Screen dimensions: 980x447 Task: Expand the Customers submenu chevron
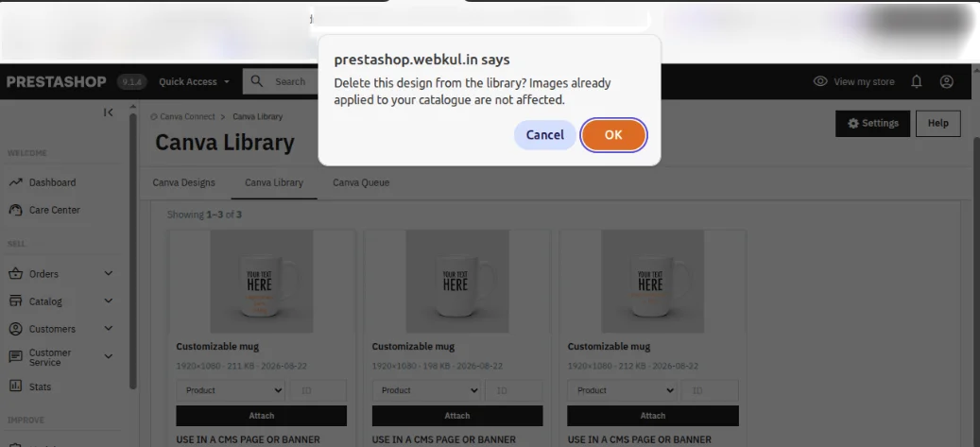108,329
